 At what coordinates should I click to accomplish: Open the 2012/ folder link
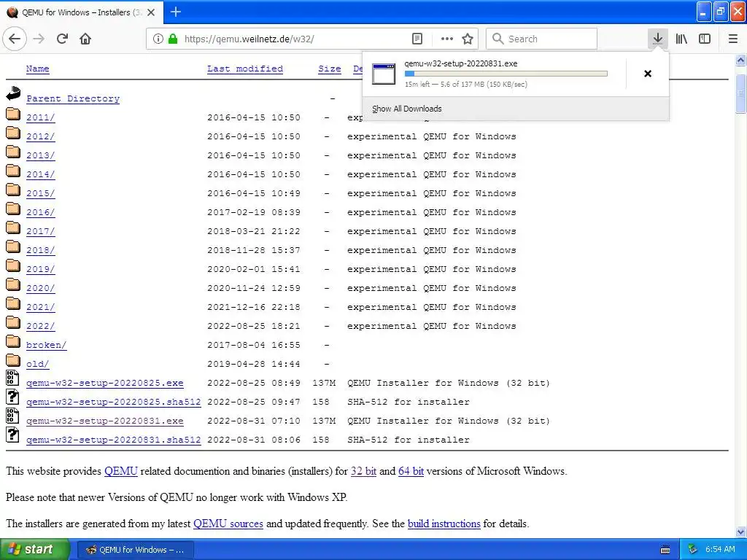point(41,136)
